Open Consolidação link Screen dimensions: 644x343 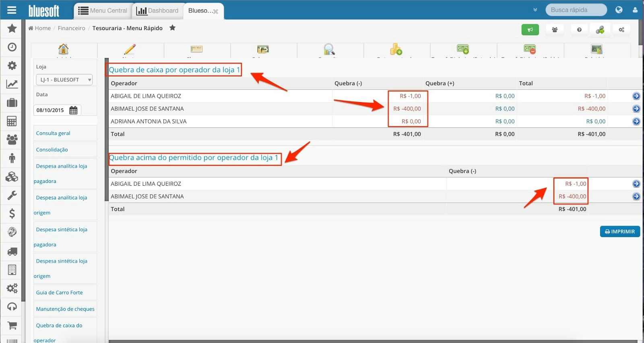point(52,150)
